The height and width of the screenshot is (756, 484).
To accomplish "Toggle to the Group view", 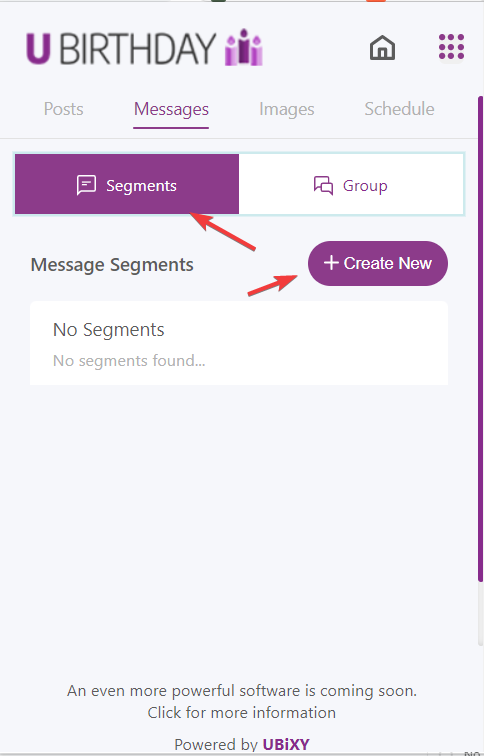I will click(x=351, y=184).
